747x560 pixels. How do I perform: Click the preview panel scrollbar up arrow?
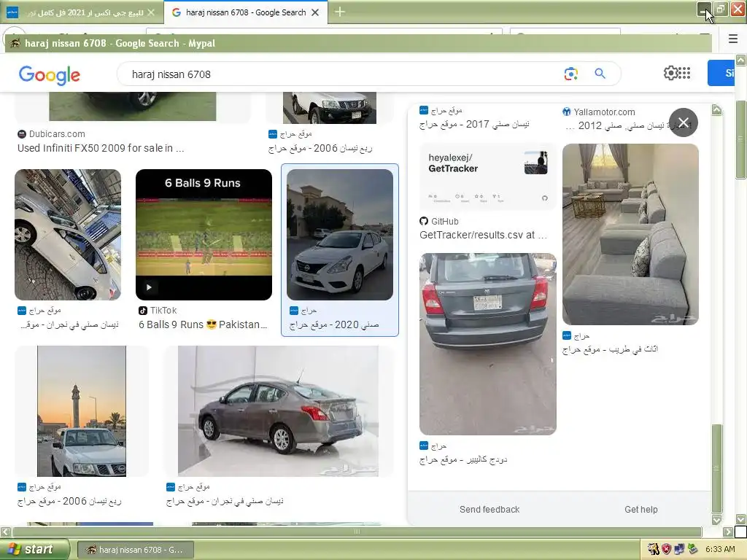(x=716, y=110)
